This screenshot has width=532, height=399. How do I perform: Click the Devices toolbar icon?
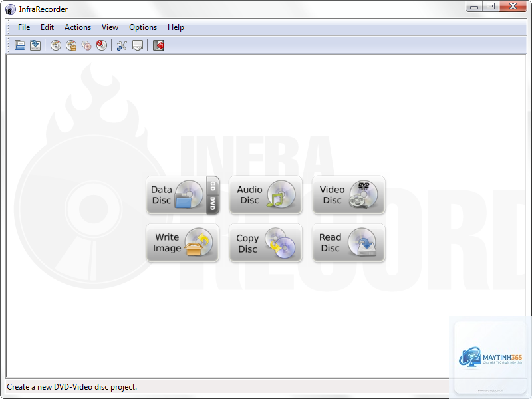click(x=138, y=45)
